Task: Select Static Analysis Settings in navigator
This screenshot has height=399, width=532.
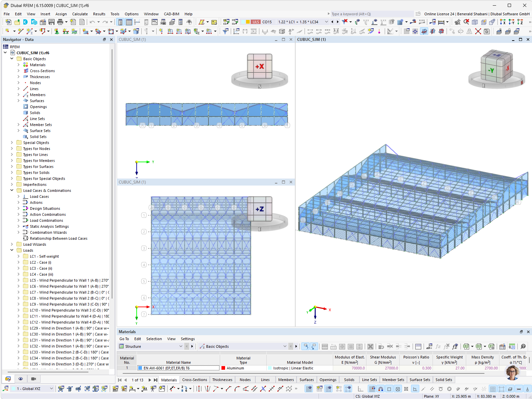Action: pos(49,226)
